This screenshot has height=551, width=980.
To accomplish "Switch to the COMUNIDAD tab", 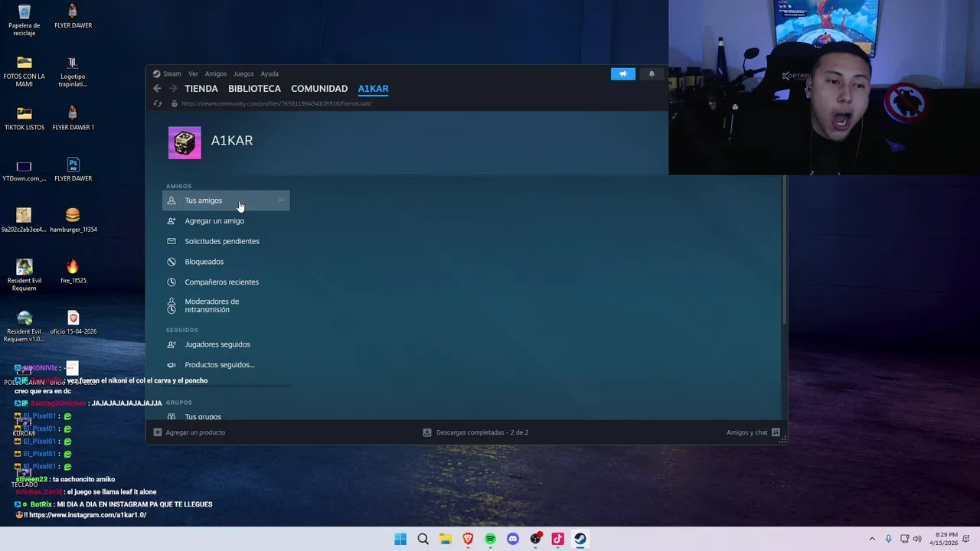I will pyautogui.click(x=319, y=89).
